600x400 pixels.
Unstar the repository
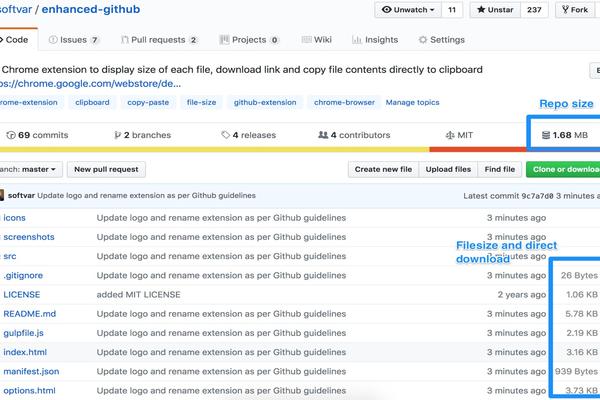coord(495,10)
